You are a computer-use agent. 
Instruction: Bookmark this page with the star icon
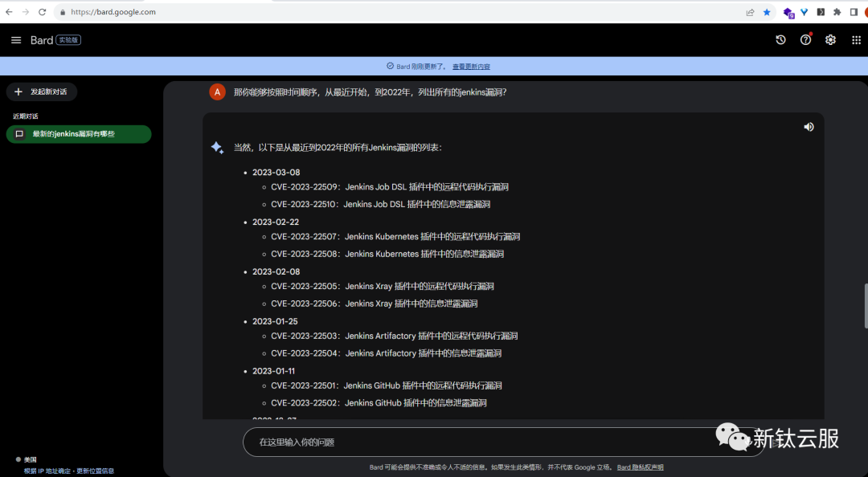(x=767, y=12)
